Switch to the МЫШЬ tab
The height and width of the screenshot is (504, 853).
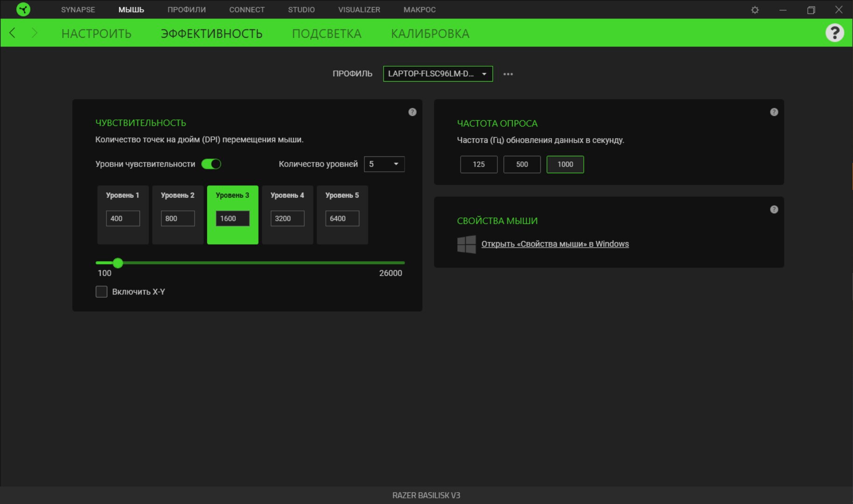click(x=131, y=9)
